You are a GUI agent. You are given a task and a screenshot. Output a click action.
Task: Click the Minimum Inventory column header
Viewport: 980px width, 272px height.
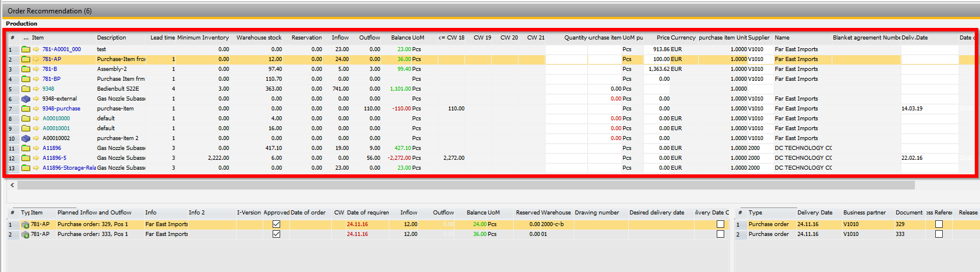pos(203,38)
